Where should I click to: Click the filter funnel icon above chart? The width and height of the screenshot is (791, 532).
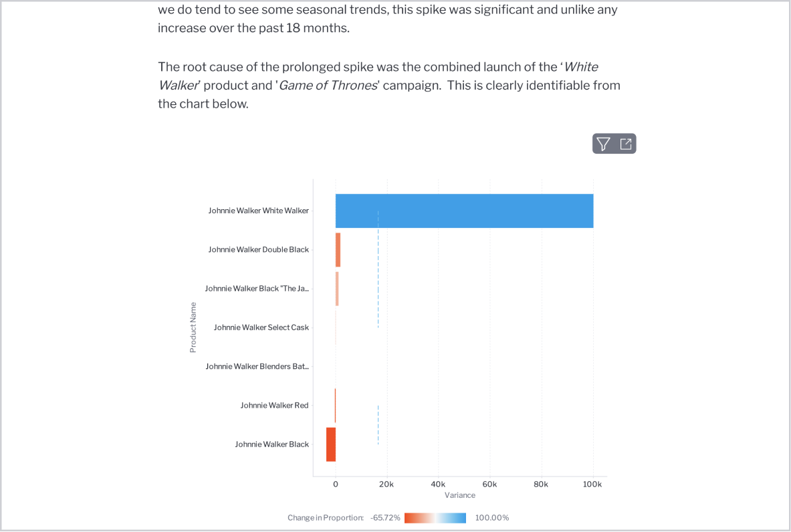pos(603,144)
